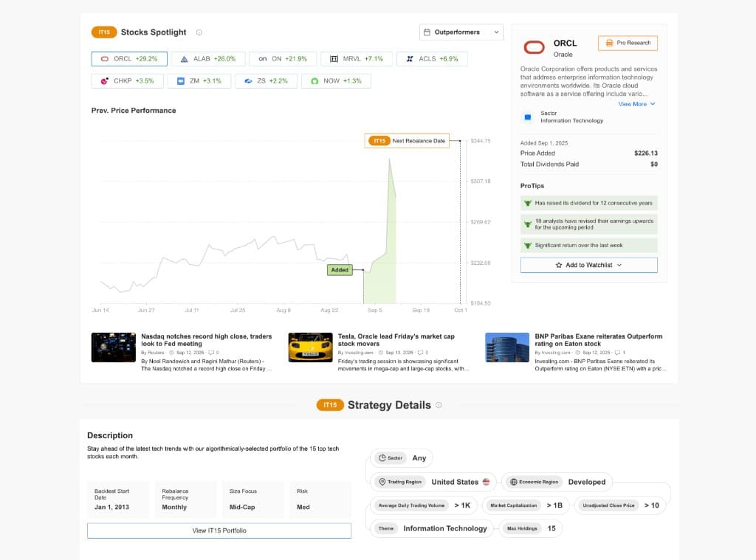The width and height of the screenshot is (756, 560).
Task: Open the Eaton building thumbnail
Action: (x=506, y=348)
